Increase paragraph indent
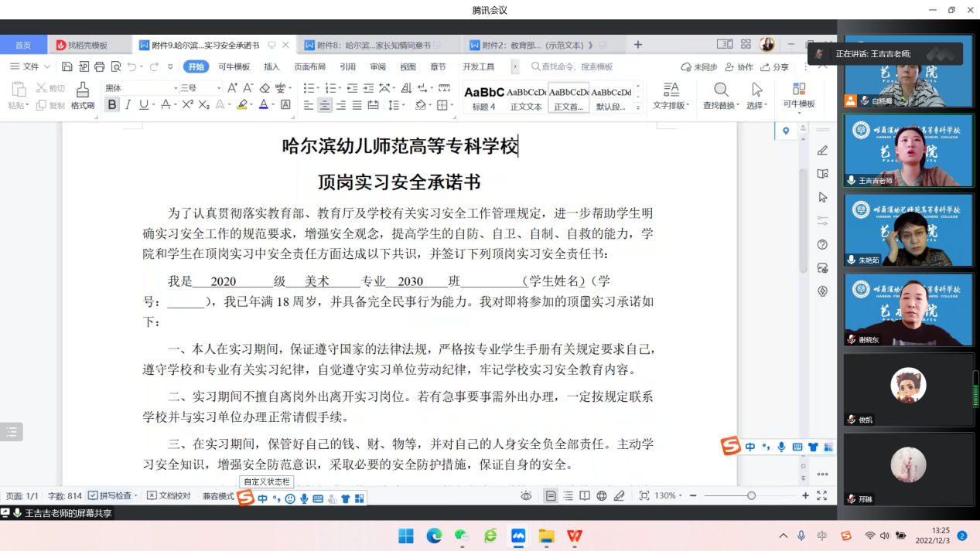 (x=368, y=88)
